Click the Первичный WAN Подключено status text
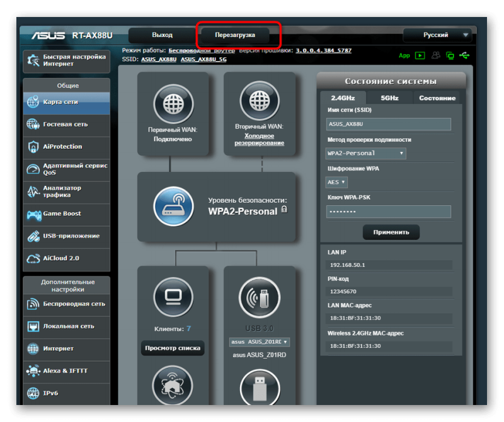The height and width of the screenshot is (422, 504). coord(173,139)
